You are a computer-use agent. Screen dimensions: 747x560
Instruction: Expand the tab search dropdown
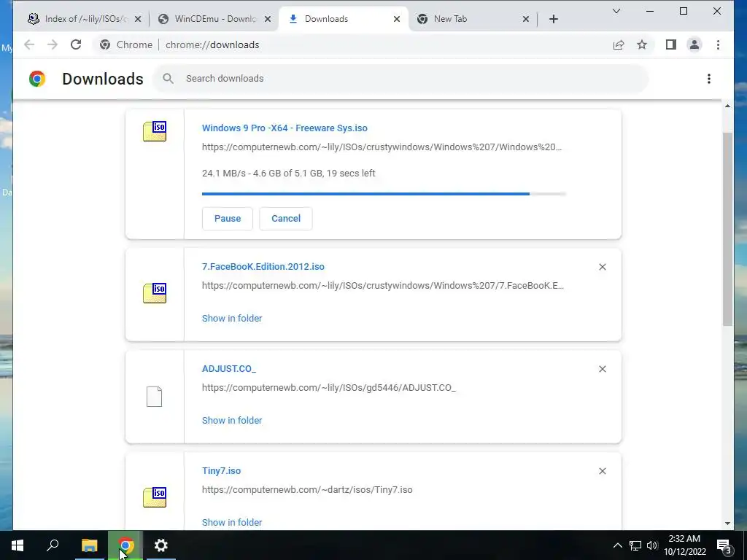point(616,11)
